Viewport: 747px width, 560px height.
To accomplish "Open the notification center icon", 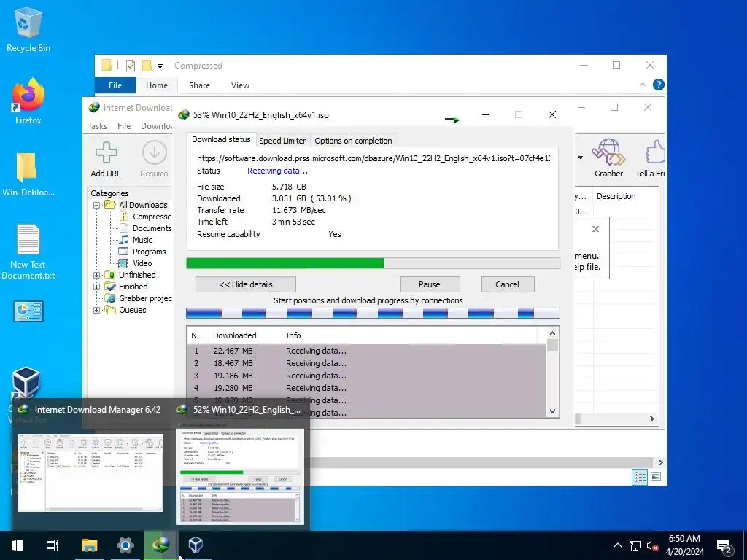I will (724, 545).
